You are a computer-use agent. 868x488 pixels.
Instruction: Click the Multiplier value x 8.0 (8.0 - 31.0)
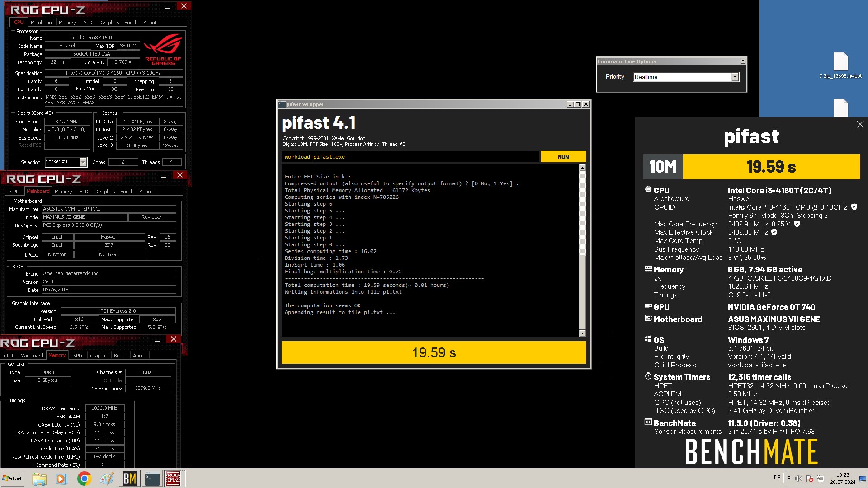coord(67,129)
